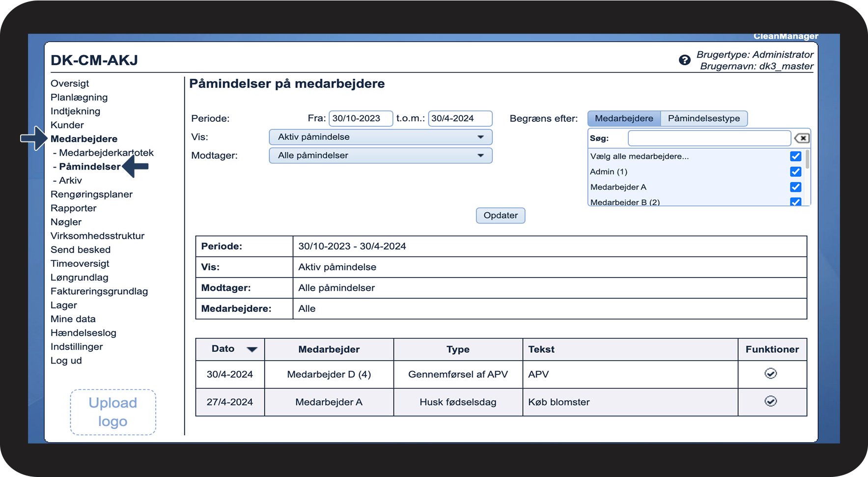Open the Arkiv submenu item
868x477 pixels.
click(70, 181)
